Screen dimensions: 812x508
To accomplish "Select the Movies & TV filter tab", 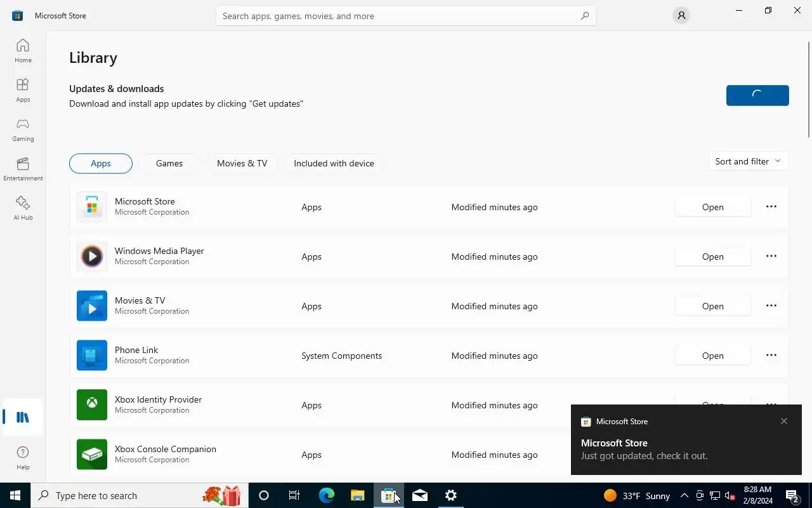I will point(242,163).
